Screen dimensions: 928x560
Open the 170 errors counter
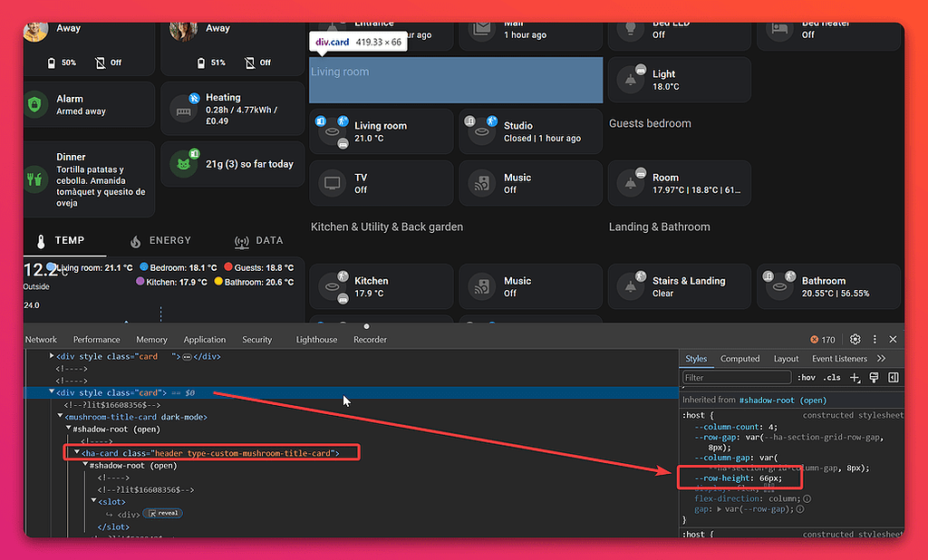tap(823, 339)
